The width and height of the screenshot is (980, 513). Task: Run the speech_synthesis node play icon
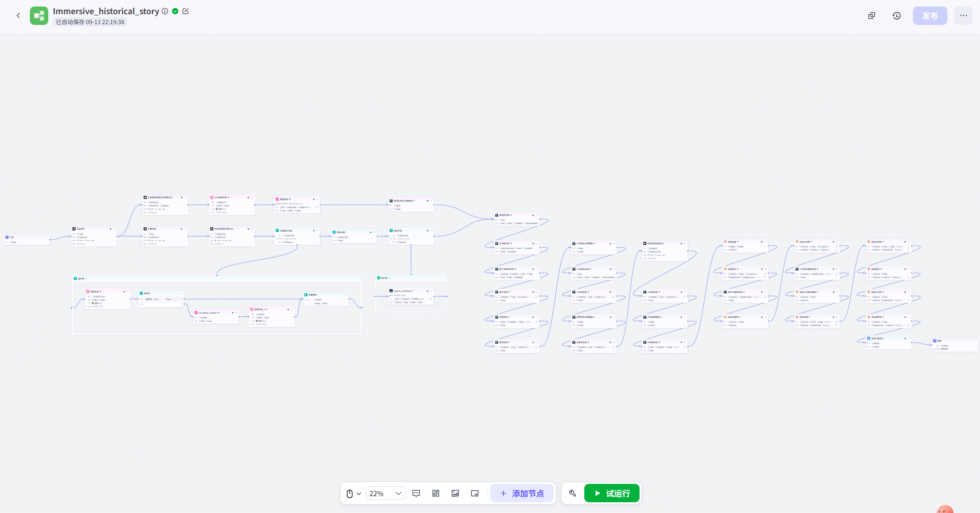(428, 291)
